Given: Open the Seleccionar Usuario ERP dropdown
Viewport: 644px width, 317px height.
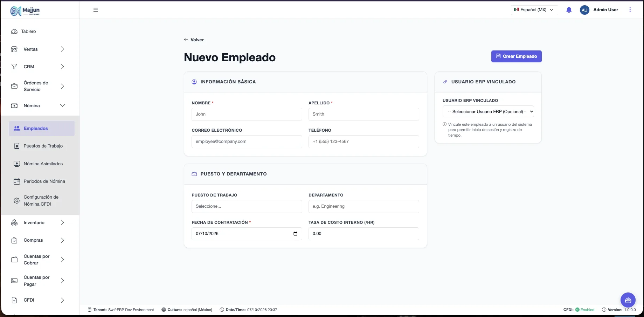Looking at the screenshot, I should [488, 112].
